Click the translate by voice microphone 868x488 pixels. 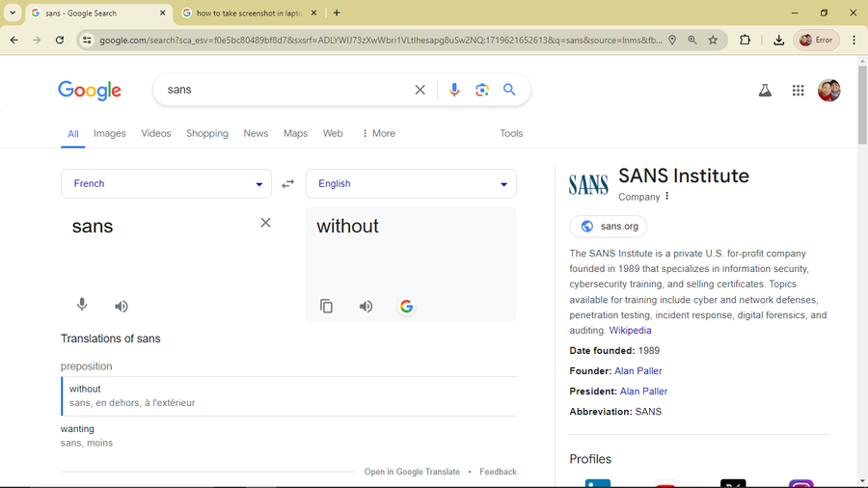82,305
